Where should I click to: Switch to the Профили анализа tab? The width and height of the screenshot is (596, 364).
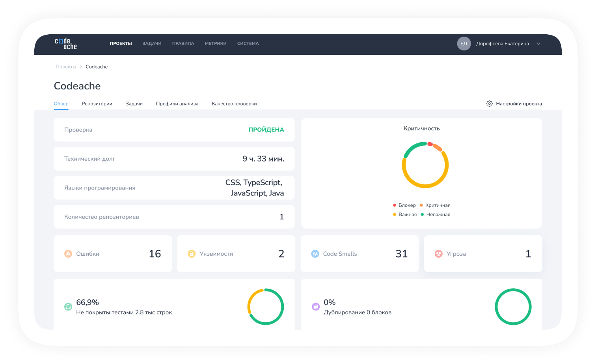click(x=177, y=104)
